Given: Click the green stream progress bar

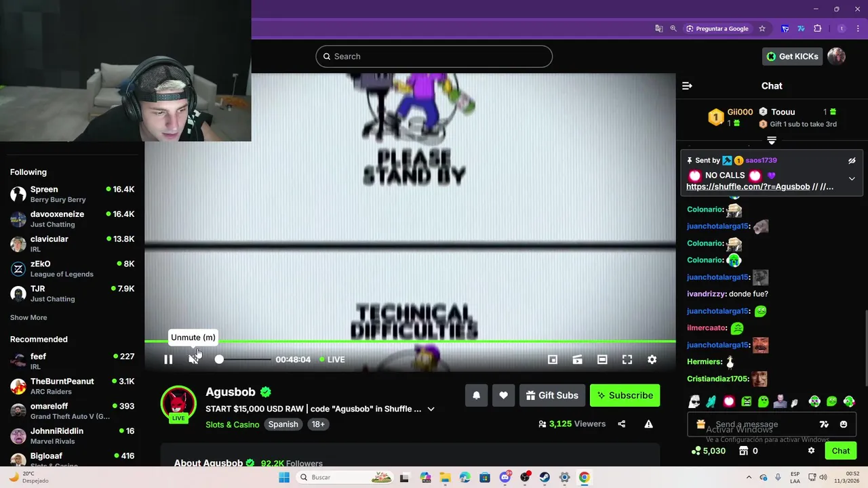Looking at the screenshot, I should [x=410, y=342].
